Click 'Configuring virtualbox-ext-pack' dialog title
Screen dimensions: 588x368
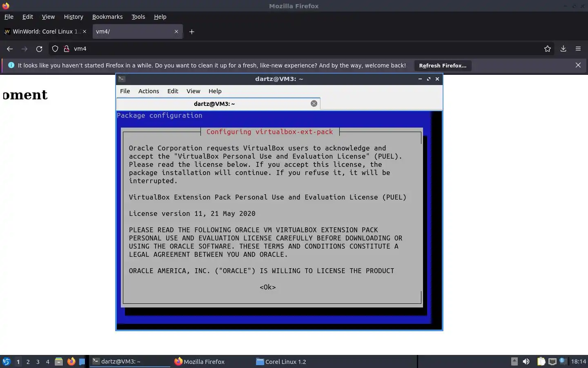pyautogui.click(x=269, y=132)
